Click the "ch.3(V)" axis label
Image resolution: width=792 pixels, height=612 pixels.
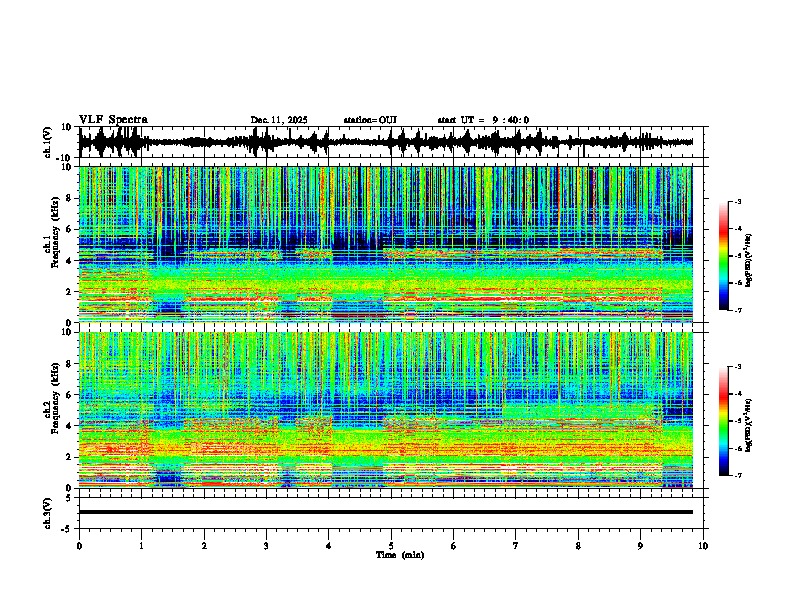tap(48, 513)
